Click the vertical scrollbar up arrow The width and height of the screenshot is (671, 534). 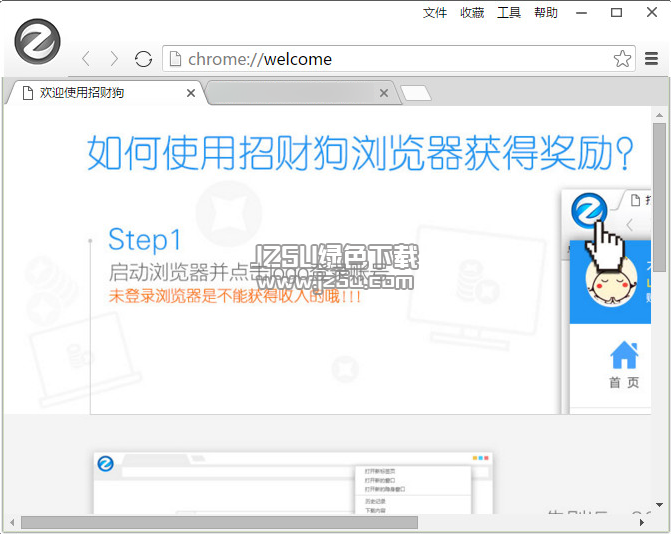point(659,115)
